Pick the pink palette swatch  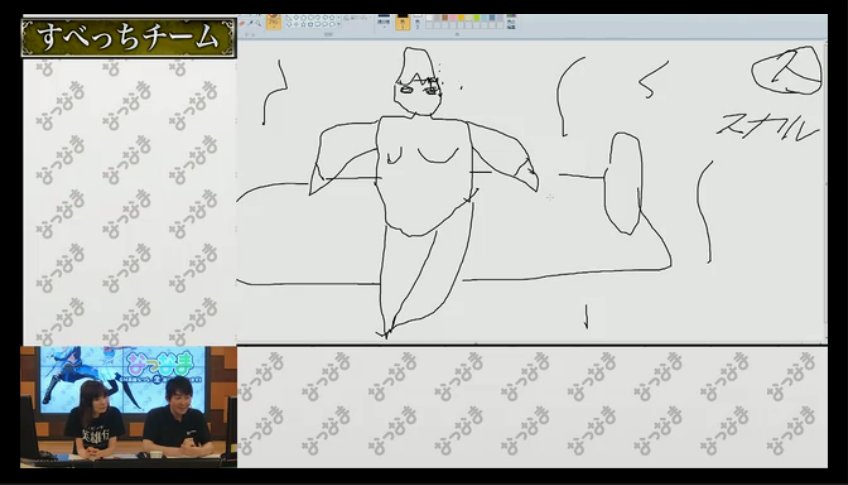pos(453,17)
